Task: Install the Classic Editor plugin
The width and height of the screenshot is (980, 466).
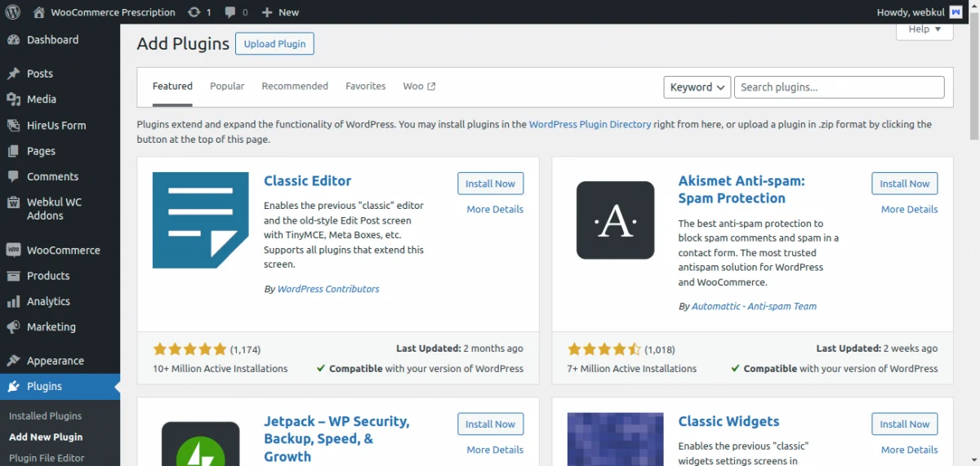Action: tap(490, 184)
